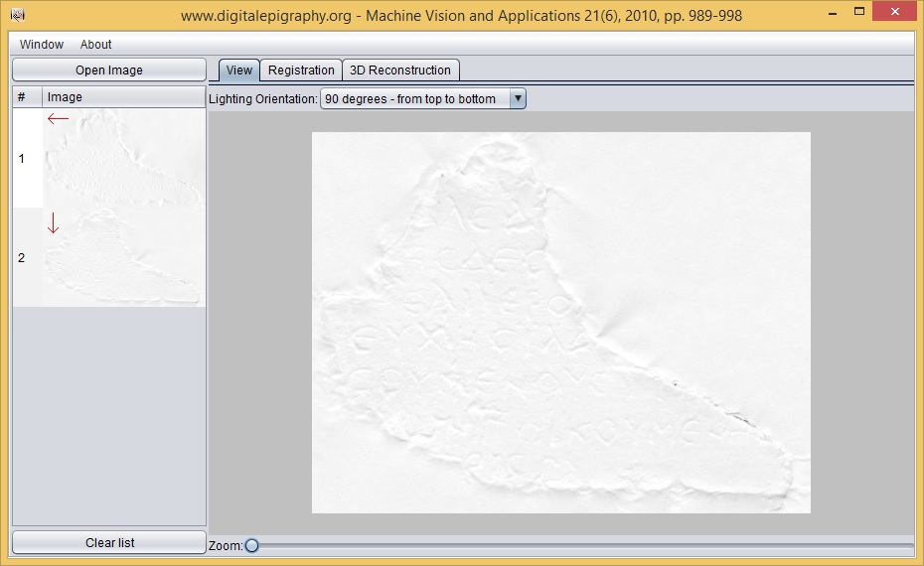Expand the Lighting Orientation dropdown arrow
The width and height of the screenshot is (924, 566).
pos(517,98)
